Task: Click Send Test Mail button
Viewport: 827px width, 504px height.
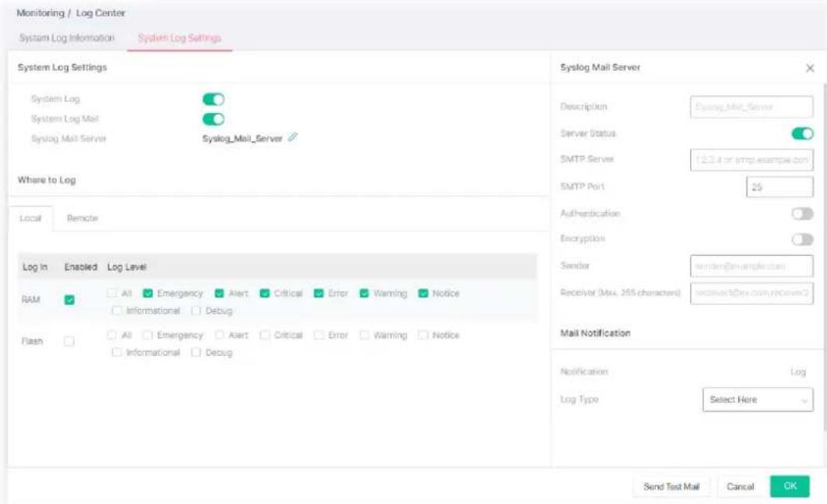Action: (x=672, y=487)
